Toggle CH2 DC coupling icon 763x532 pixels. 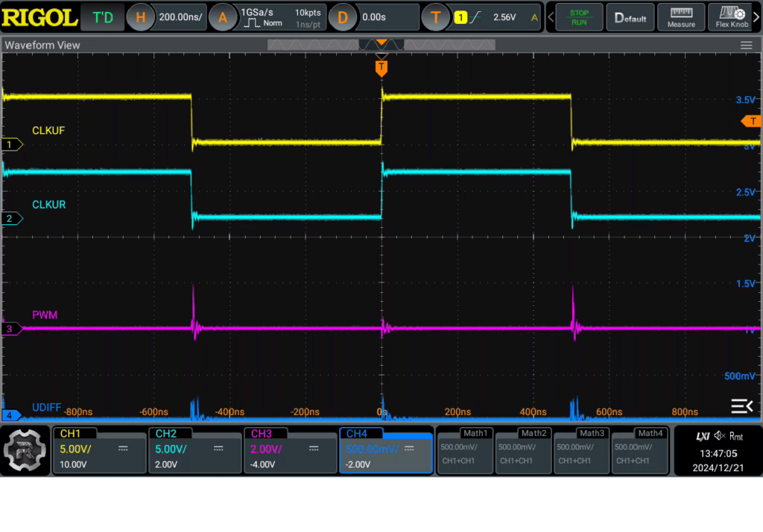pyautogui.click(x=218, y=449)
